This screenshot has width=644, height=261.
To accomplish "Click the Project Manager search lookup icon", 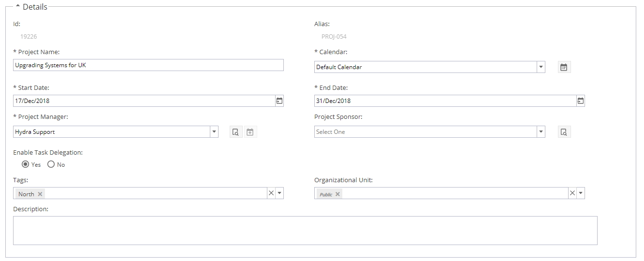I will [235, 132].
